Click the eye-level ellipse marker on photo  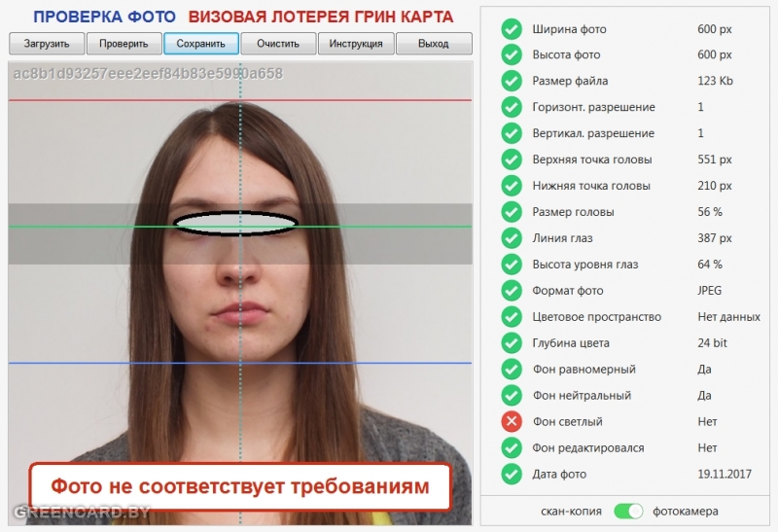(235, 224)
